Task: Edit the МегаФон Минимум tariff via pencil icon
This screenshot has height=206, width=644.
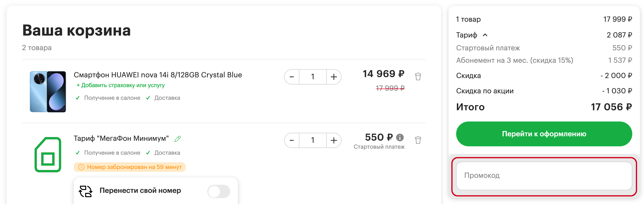Action: tap(178, 139)
